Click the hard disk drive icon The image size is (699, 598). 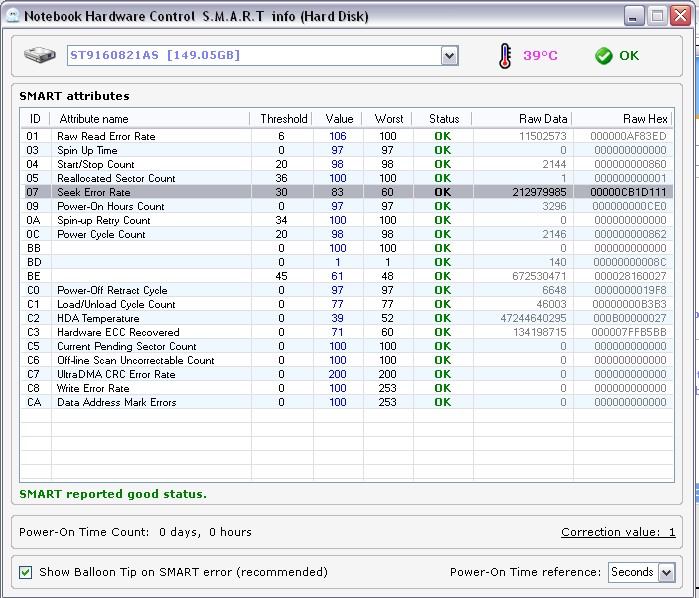40,55
